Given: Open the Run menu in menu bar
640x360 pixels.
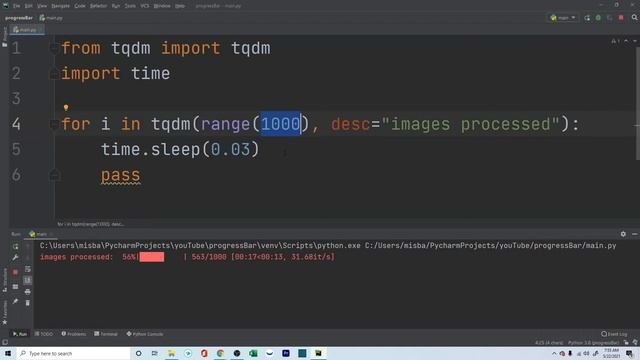Looking at the screenshot, I should (x=116, y=6).
